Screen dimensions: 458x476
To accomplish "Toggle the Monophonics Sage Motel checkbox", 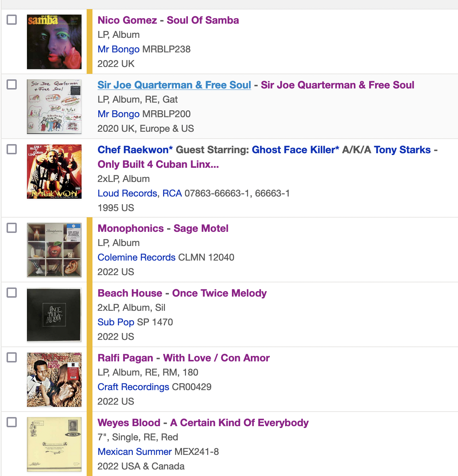I will 12,228.
